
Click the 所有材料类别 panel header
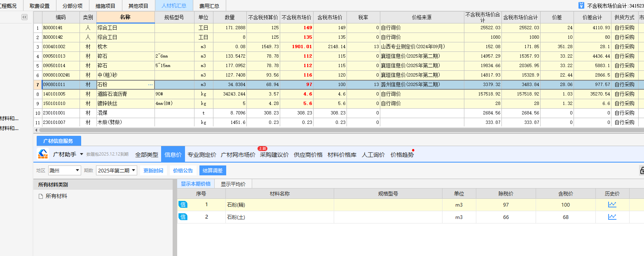[103, 185]
